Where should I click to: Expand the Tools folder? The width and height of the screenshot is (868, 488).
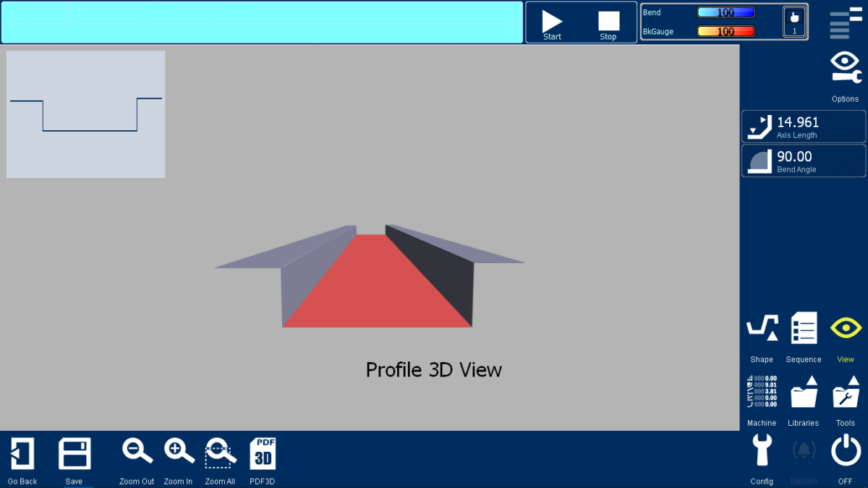tap(846, 393)
